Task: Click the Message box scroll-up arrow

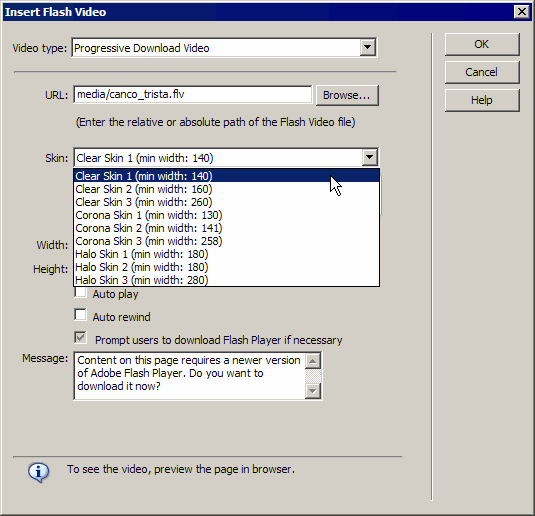Action: 313,361
